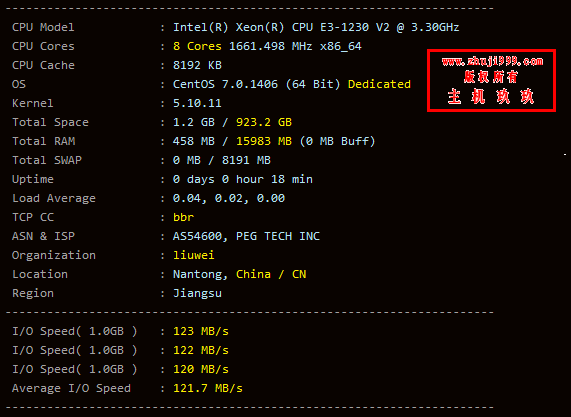Screen dimensions: 571x417
Task: Select the '923.2 GB' total space value
Action: coord(264,122)
